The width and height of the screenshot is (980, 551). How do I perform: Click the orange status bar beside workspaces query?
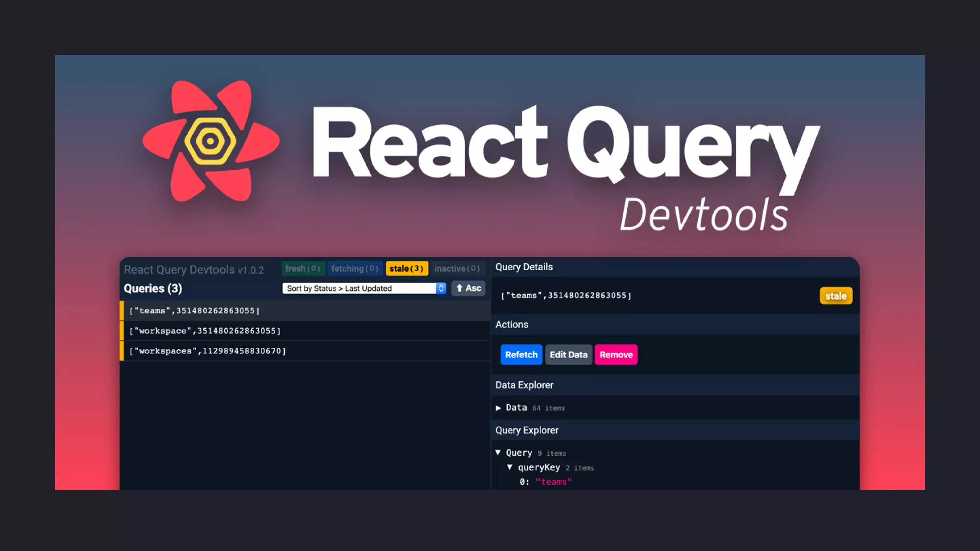click(122, 351)
